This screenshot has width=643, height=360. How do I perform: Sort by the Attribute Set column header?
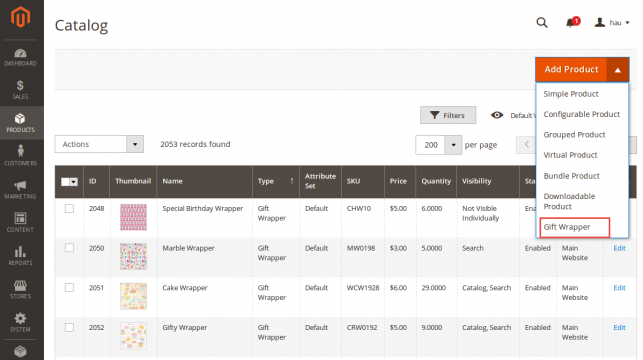pos(320,182)
